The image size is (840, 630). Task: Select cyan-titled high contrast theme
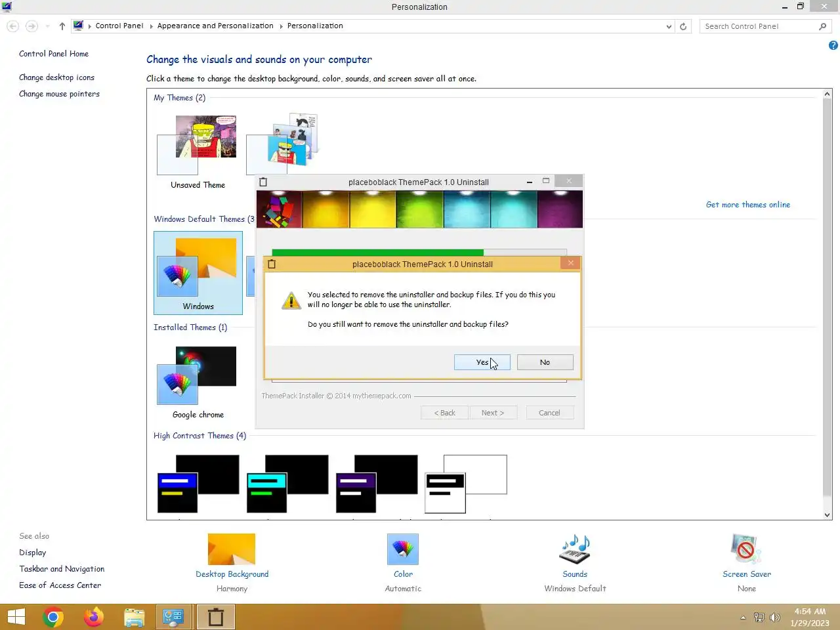click(x=287, y=484)
